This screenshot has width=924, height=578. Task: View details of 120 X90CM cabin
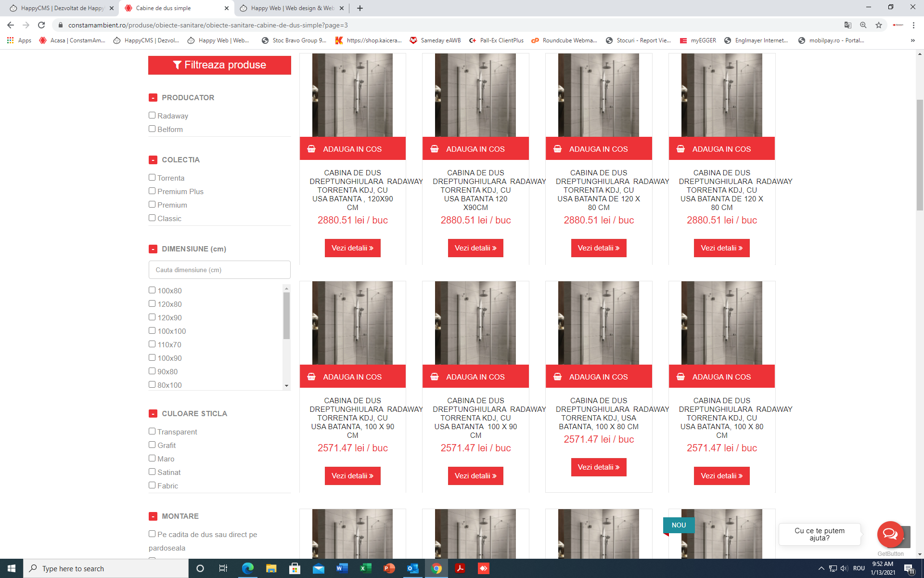475,248
